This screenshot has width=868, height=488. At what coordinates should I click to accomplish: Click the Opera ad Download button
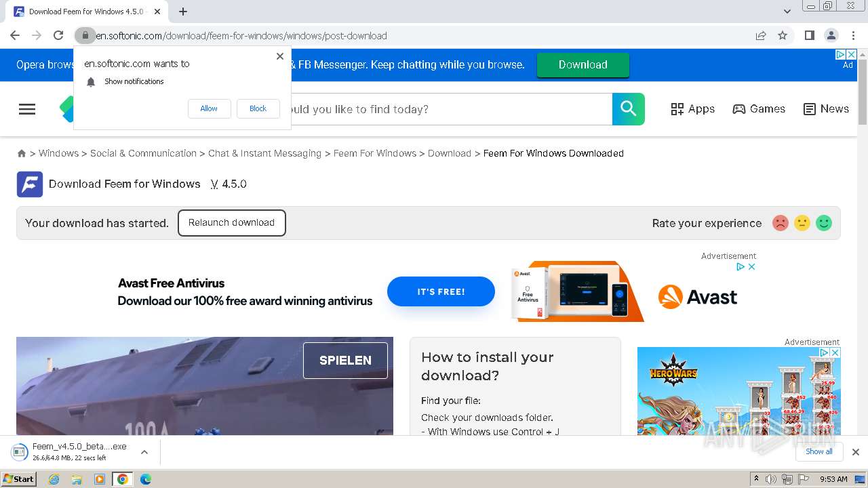583,64
